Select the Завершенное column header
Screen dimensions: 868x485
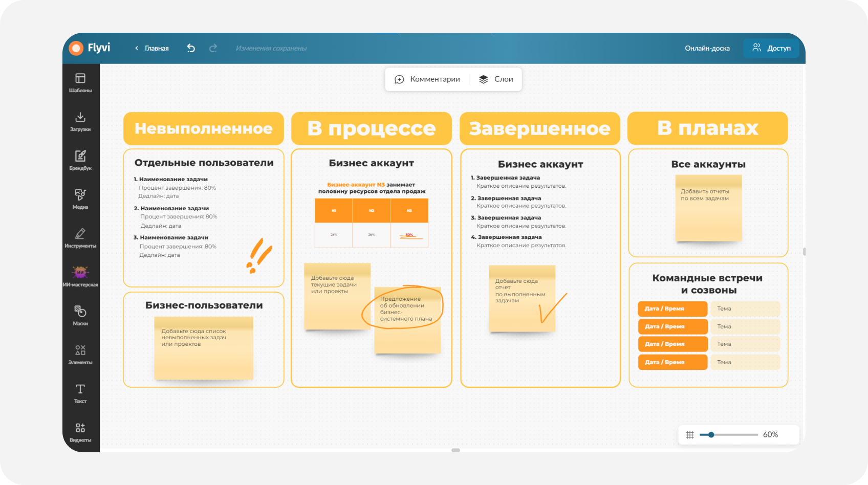tap(540, 128)
